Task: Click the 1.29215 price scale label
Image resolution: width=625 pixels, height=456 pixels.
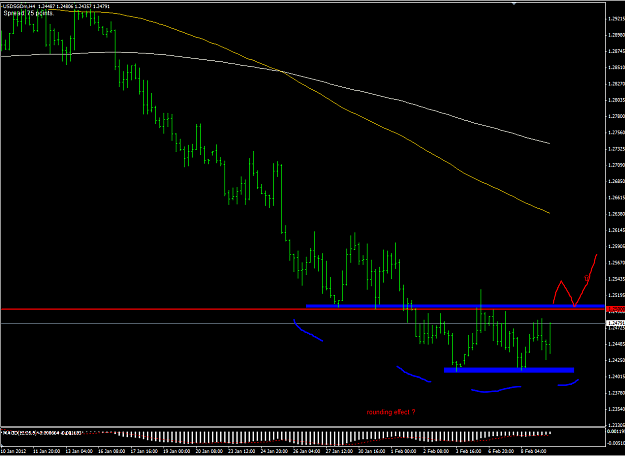Action: 616,18
